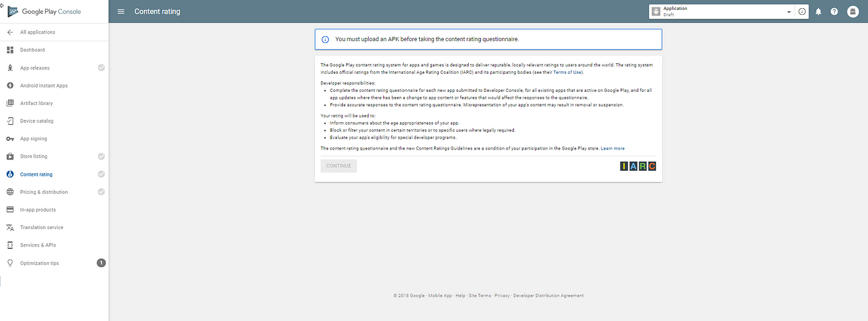Click the back arrow beside All applications

pyautogui.click(x=10, y=32)
